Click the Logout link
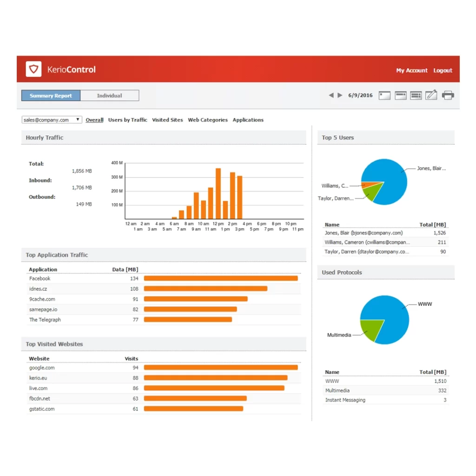Screen dimensions: 476x476 (x=443, y=71)
